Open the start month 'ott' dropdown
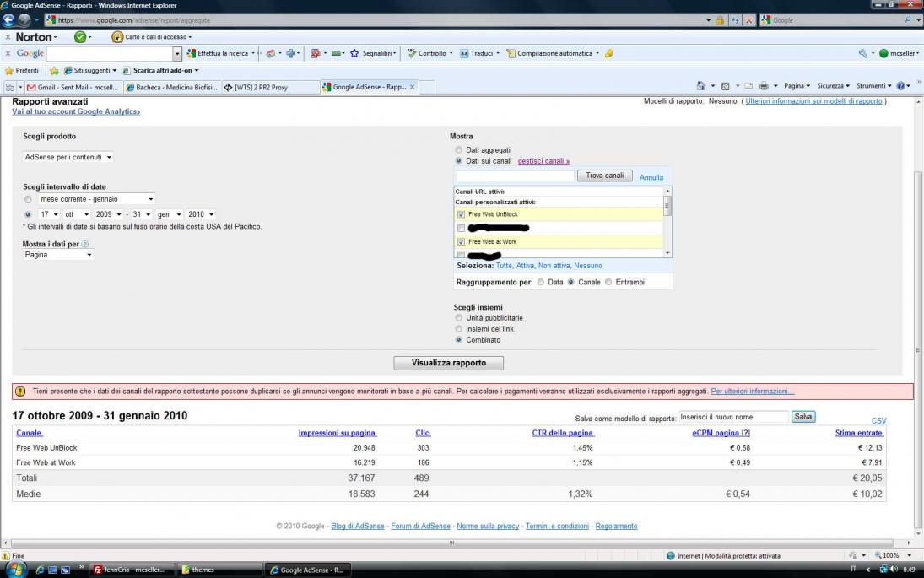Screen dimensions: 924x578 coord(76,214)
